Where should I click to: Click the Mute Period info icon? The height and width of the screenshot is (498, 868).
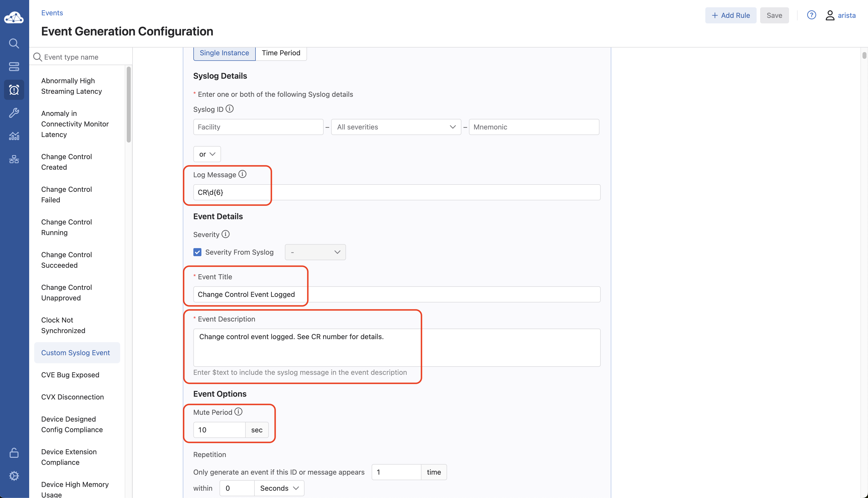pyautogui.click(x=238, y=412)
